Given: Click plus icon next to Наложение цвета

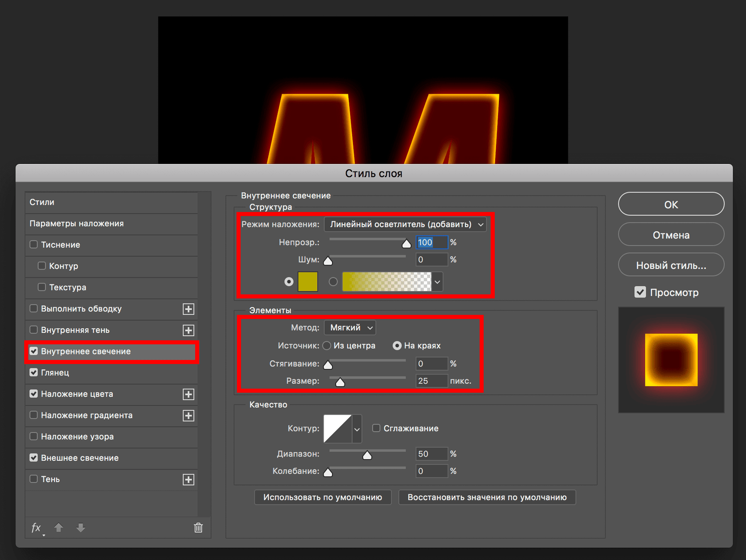Looking at the screenshot, I should click(x=188, y=394).
